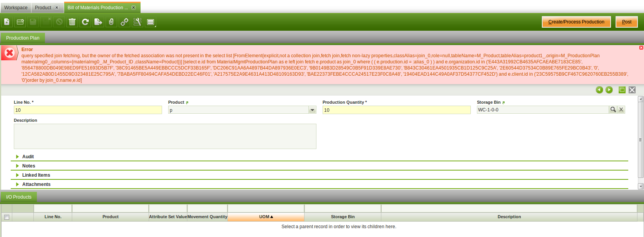Click Create/Process Production button
The width and height of the screenshot is (644, 237).
click(576, 22)
